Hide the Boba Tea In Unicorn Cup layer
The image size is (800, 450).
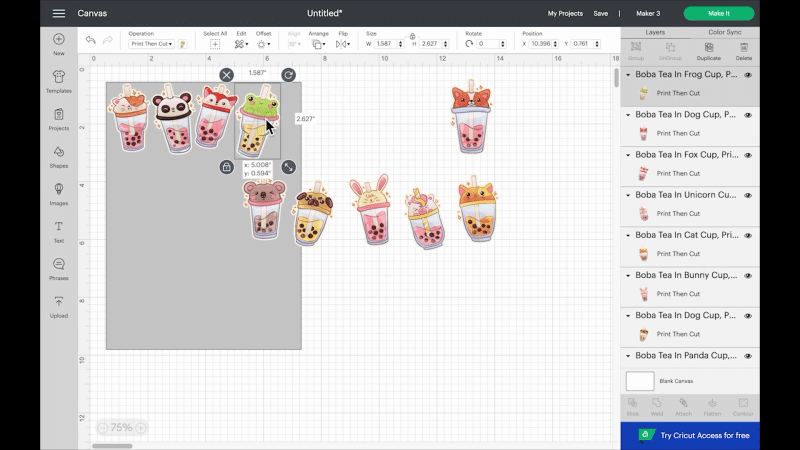point(748,195)
